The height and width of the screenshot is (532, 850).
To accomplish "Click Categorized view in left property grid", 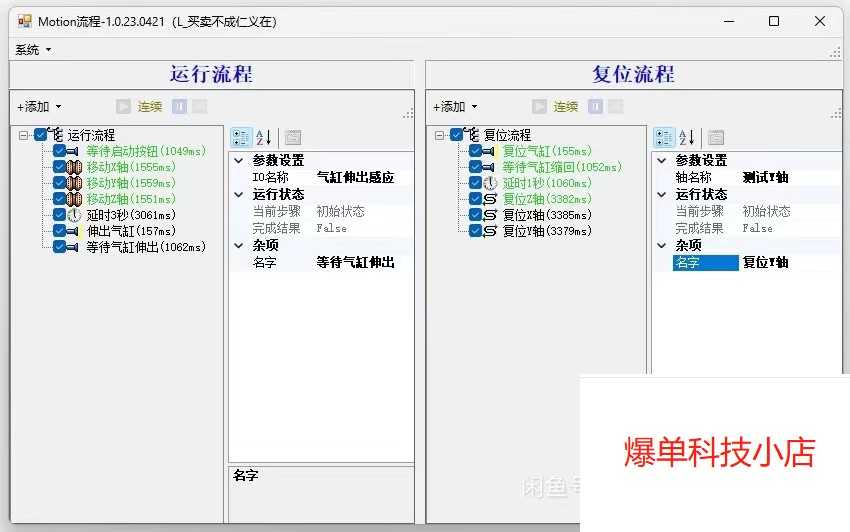I will pos(241,137).
